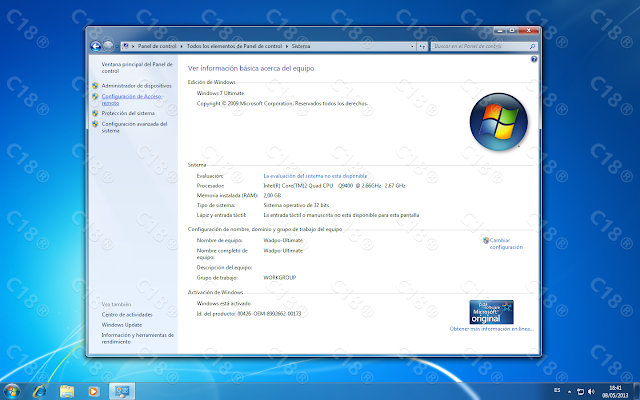The image size is (640, 400).
Task: Click the Q9400 processor description text
Action: pos(334,186)
